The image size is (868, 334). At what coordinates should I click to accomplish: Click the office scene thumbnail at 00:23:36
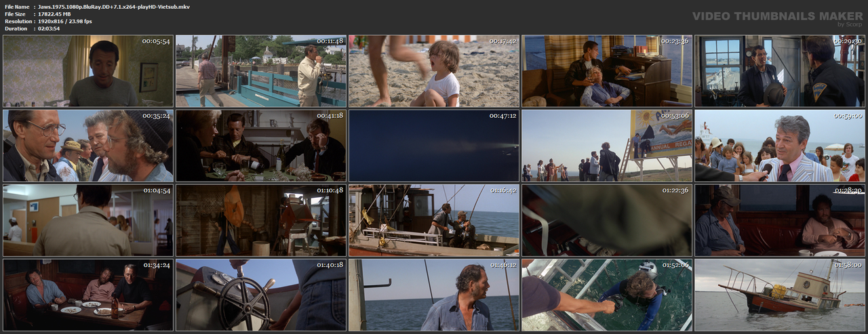coord(607,71)
